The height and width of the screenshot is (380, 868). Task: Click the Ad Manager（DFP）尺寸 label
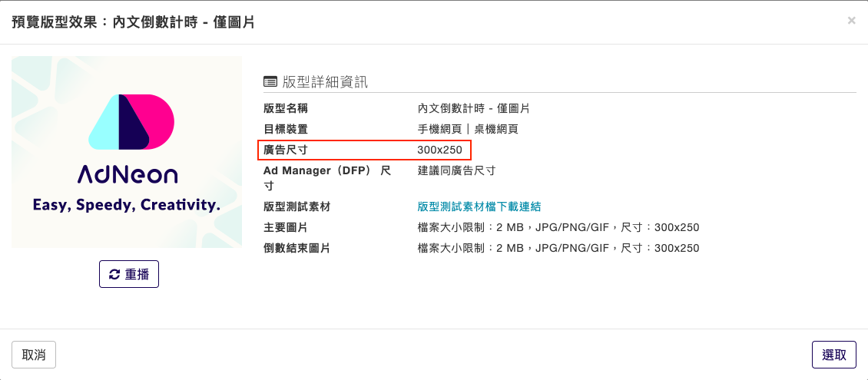point(327,178)
